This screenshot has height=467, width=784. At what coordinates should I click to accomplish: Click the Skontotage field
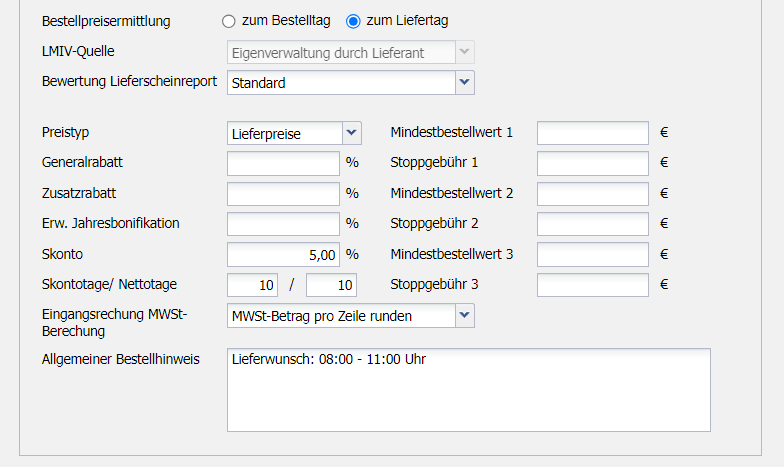252,286
